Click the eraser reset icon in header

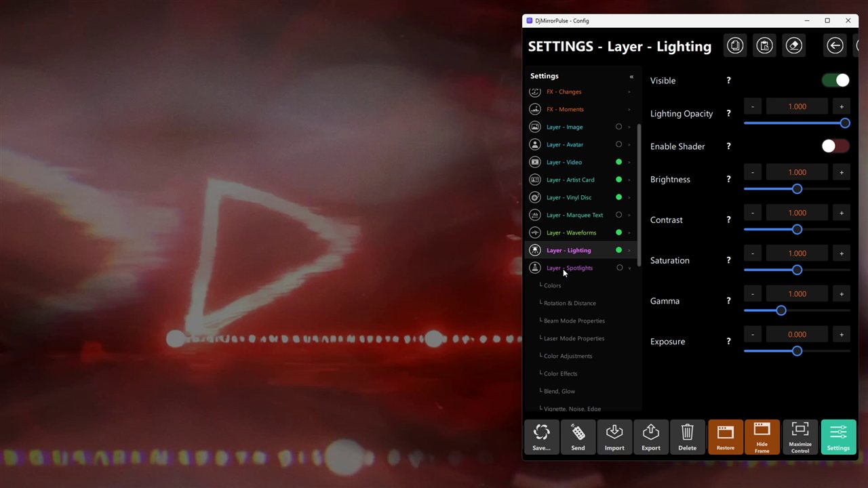click(793, 45)
